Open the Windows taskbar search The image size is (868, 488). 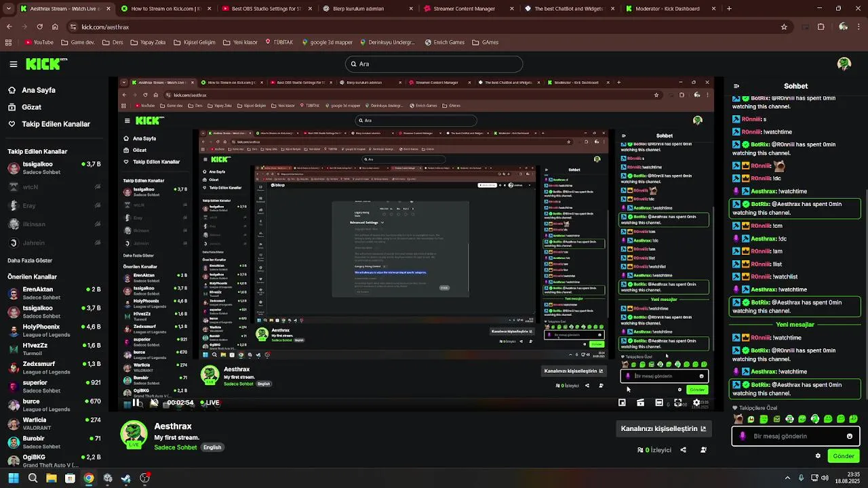tap(33, 478)
